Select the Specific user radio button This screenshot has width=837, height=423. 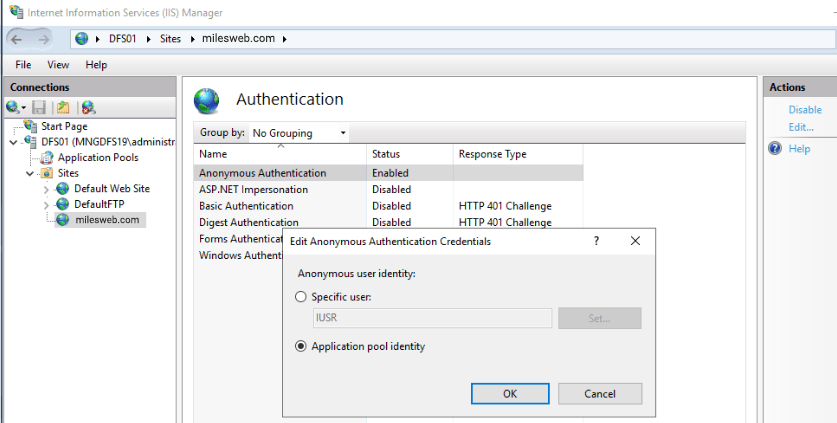tap(301, 297)
